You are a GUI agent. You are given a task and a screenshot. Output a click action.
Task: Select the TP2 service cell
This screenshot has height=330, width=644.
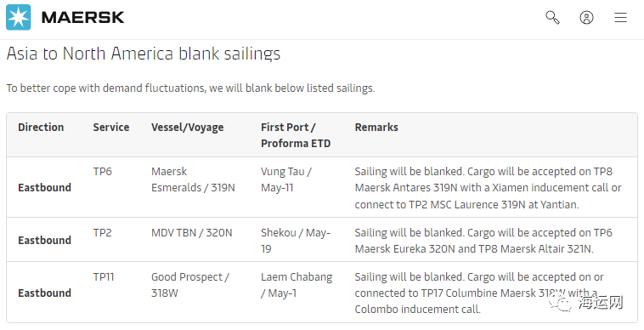[x=102, y=232]
